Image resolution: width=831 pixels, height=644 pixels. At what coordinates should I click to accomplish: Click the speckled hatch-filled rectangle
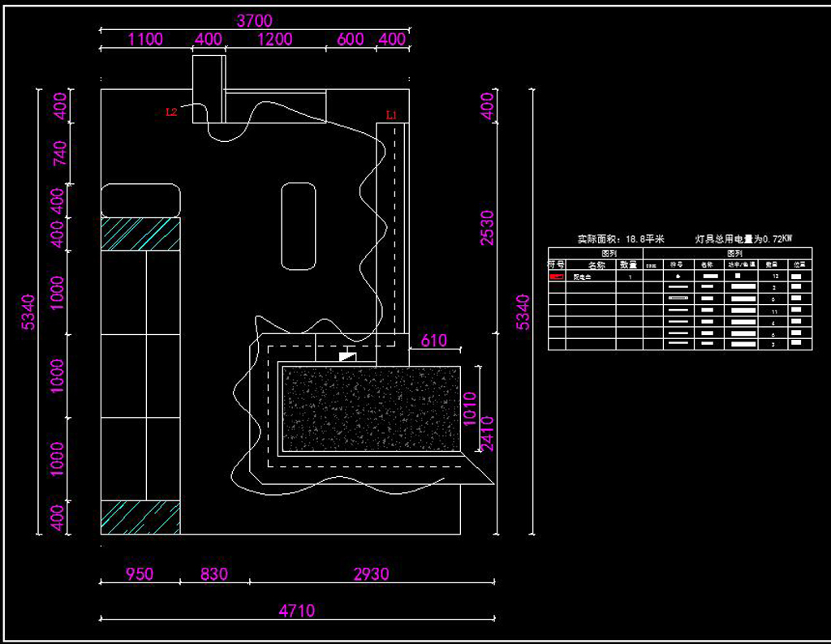(370, 408)
